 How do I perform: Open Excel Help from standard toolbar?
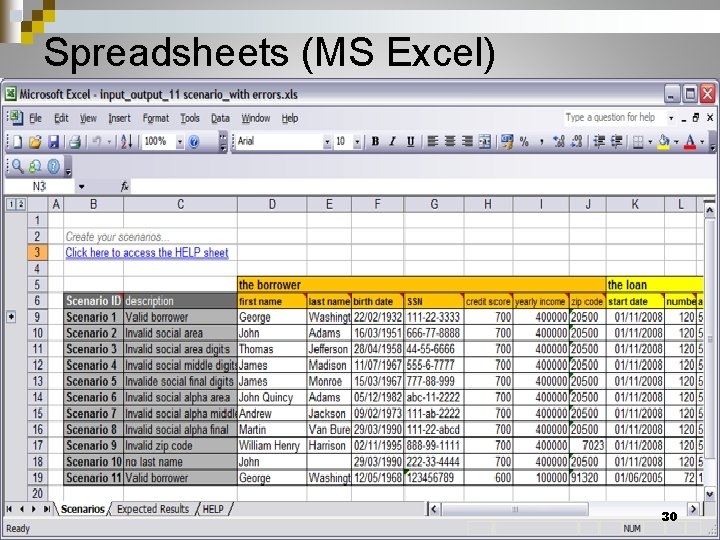(194, 142)
